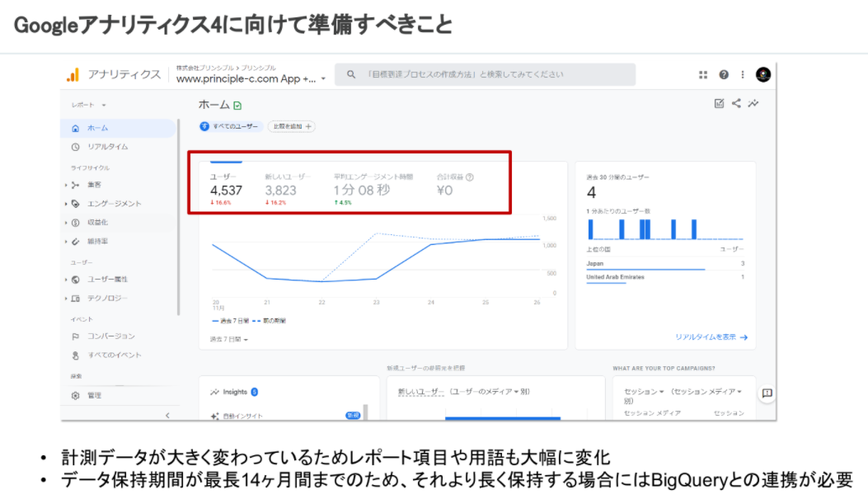This screenshot has height=504, width=868.
Task: Click the help question mark icon
Action: (724, 75)
